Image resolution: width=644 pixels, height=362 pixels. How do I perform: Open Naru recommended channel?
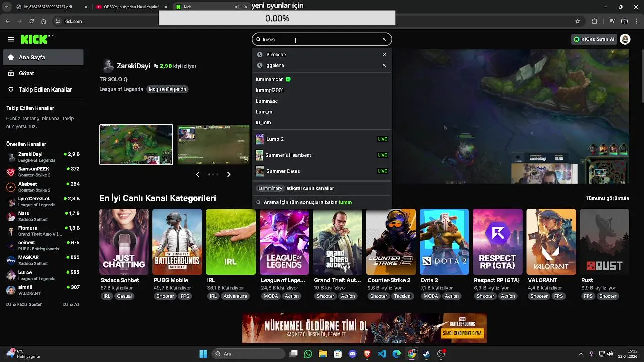43,216
